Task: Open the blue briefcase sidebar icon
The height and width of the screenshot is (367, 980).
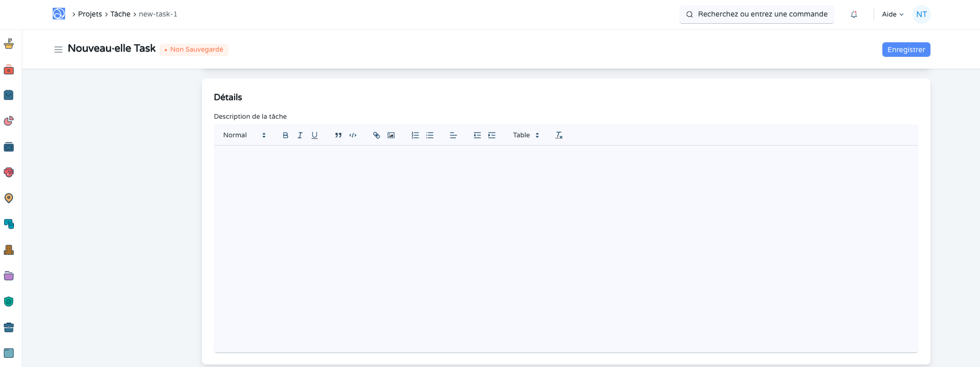Action: pyautogui.click(x=9, y=327)
